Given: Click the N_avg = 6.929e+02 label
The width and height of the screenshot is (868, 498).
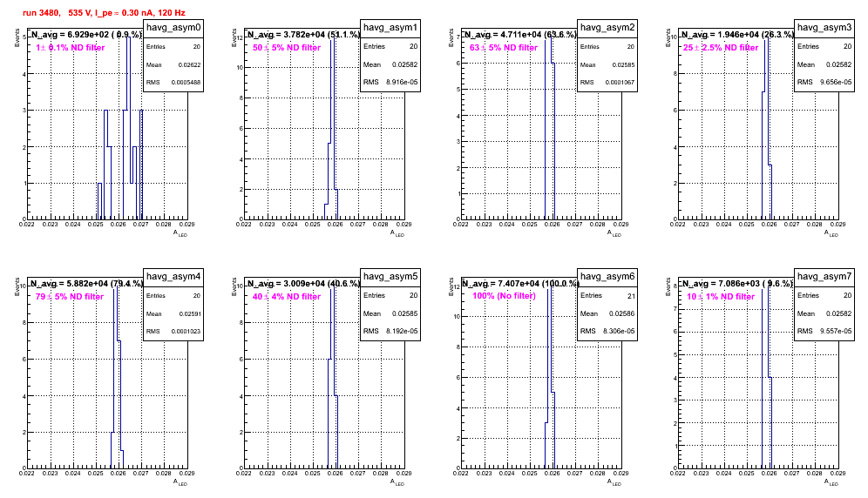Looking at the screenshot, I should [86, 34].
